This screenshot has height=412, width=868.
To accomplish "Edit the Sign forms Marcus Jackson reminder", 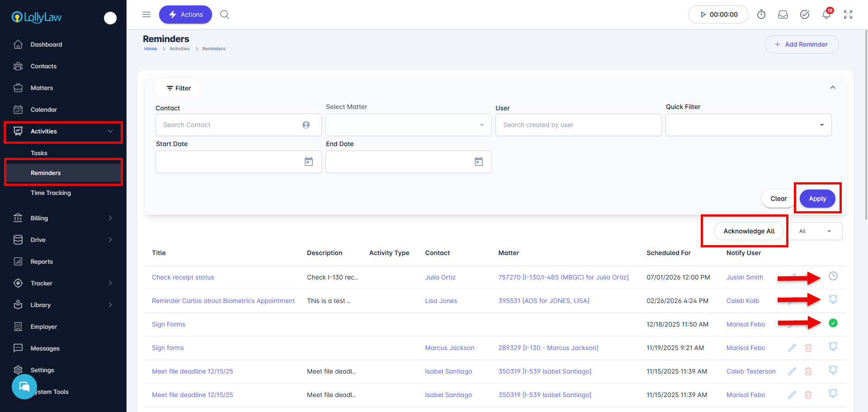I will (792, 348).
